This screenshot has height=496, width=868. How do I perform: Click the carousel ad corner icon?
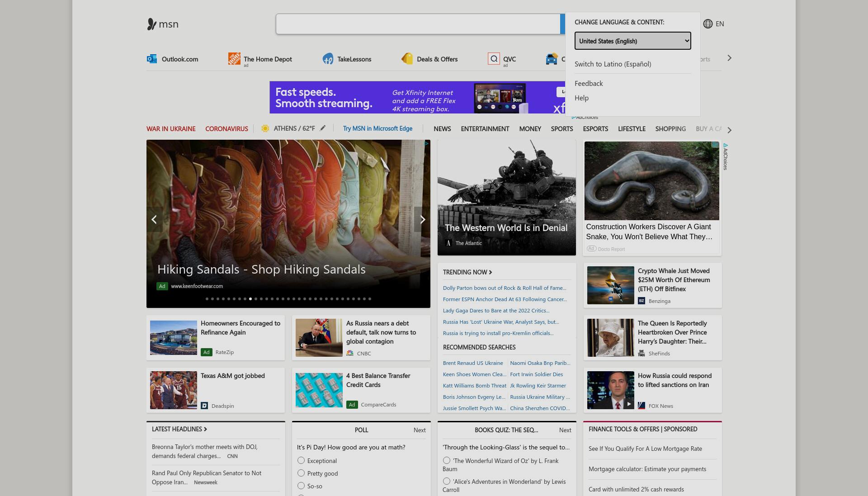coord(426,143)
